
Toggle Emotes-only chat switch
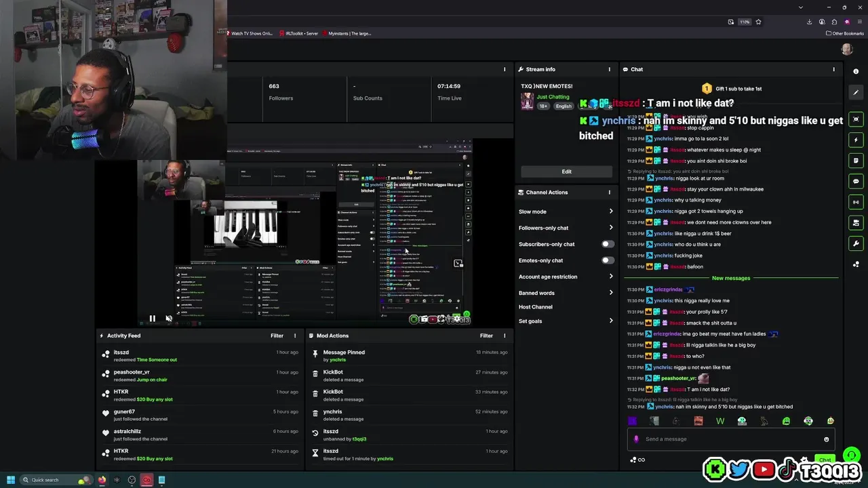pyautogui.click(x=608, y=260)
